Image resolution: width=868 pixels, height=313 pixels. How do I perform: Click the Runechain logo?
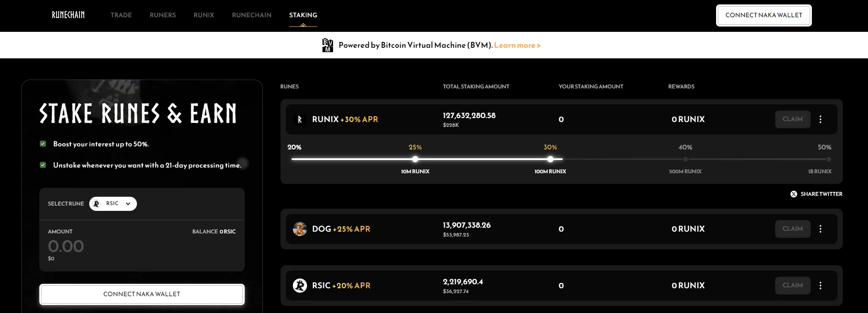(68, 15)
